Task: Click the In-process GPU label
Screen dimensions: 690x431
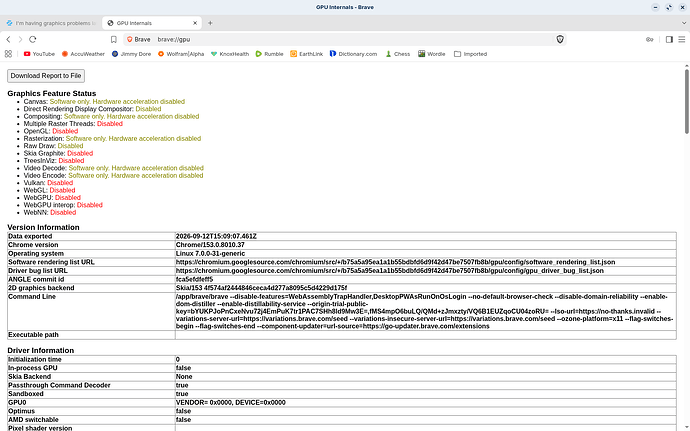Action: point(33,368)
